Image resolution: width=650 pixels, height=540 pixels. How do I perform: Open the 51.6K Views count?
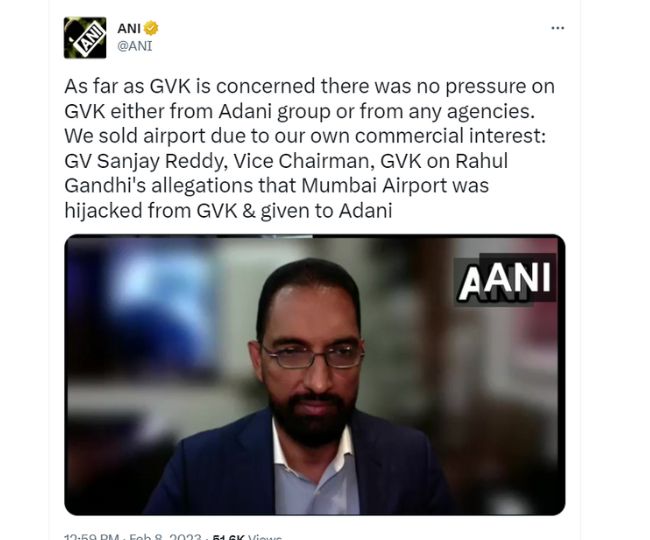tap(247, 537)
